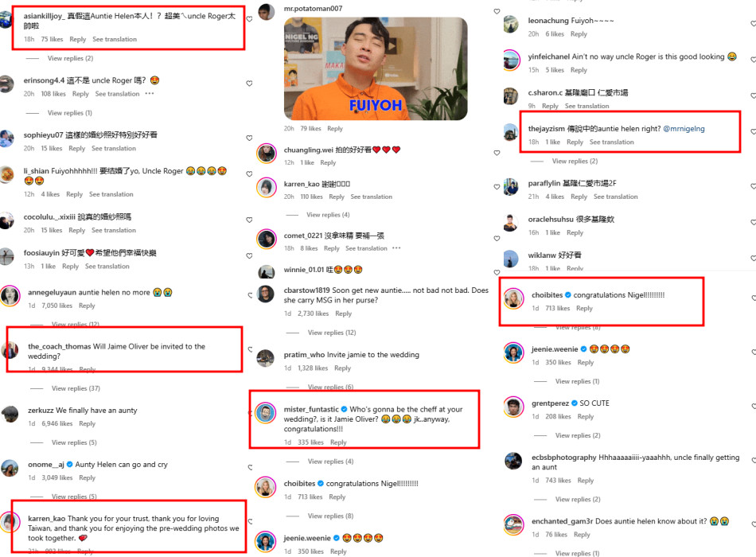This screenshot has width=756, height=557.
Task: Open the mr.potatoman007 profile avatar
Action: click(266, 12)
